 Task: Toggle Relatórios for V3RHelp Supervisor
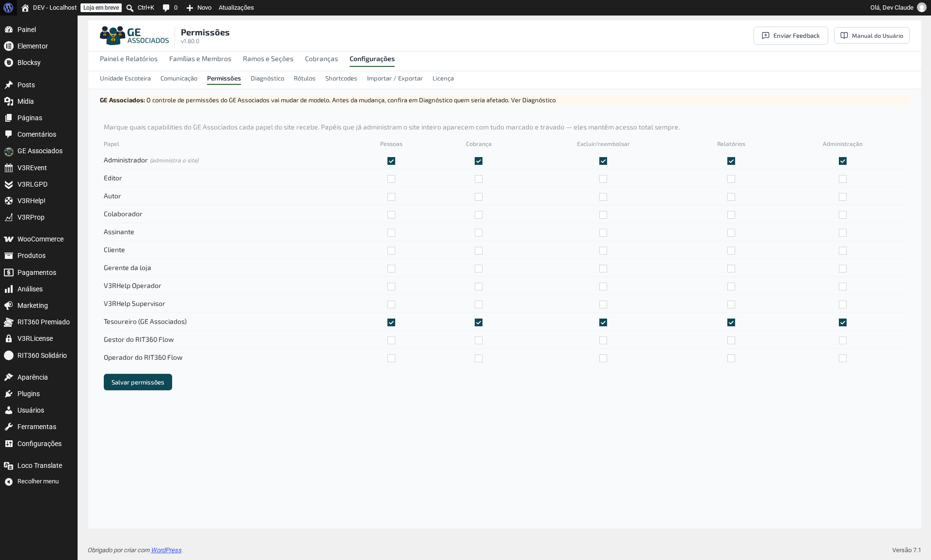tap(731, 304)
